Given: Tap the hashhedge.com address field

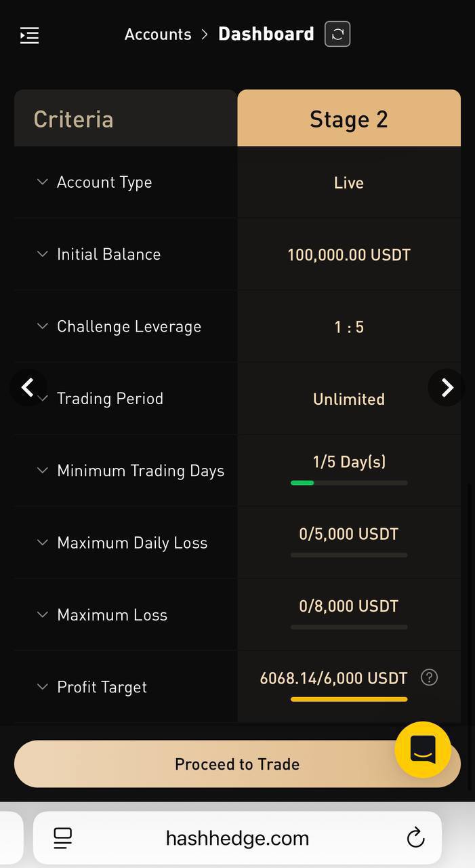Looking at the screenshot, I should [x=237, y=838].
